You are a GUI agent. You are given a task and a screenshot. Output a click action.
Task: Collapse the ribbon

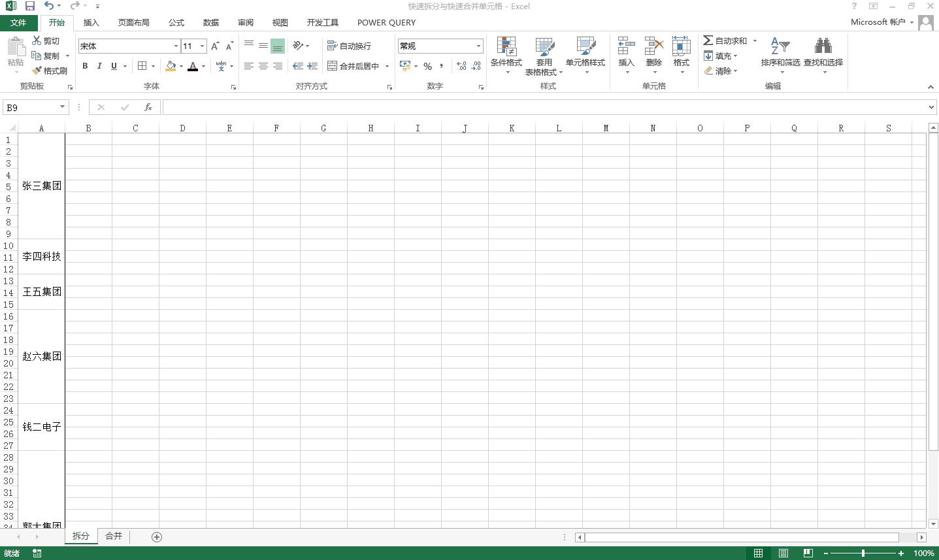click(x=931, y=87)
